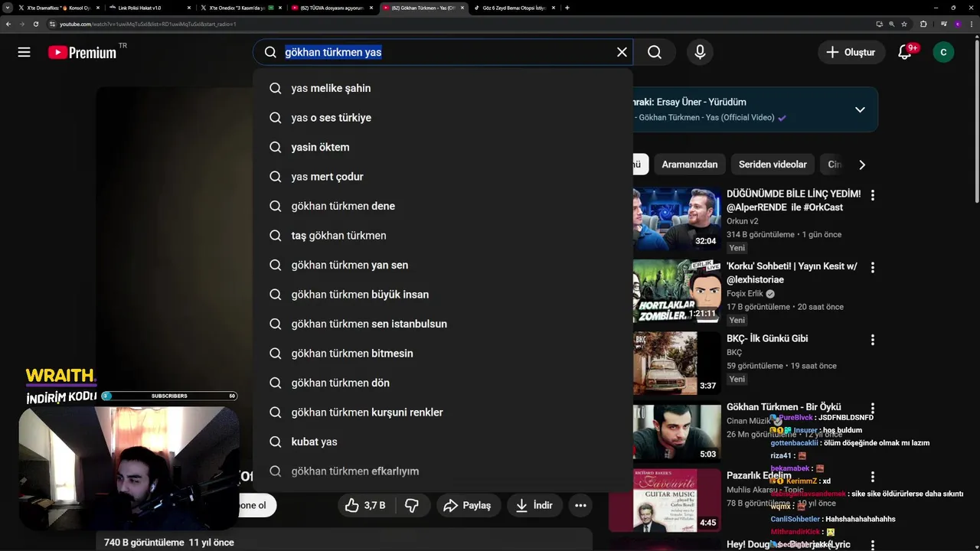Go to the YouTube Premium home logo
This screenshot has width=980, height=551.
click(83, 52)
